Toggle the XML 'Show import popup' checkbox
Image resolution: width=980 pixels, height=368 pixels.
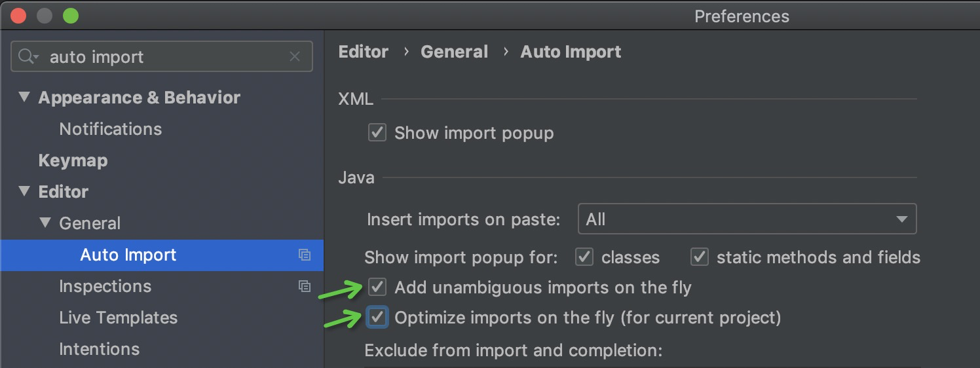coord(377,133)
